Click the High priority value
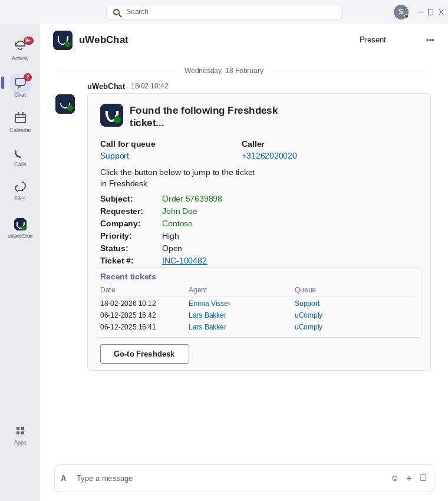The image size is (448, 501). point(170,236)
